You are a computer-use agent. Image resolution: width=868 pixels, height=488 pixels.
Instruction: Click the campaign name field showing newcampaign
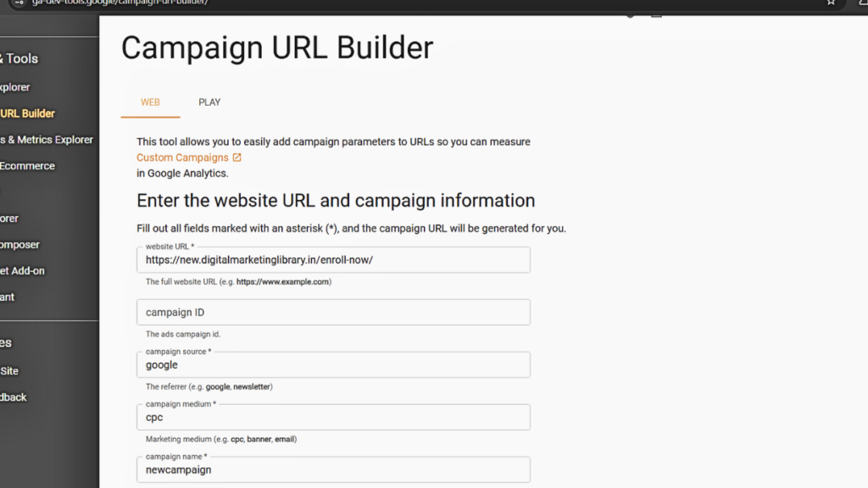click(x=333, y=469)
